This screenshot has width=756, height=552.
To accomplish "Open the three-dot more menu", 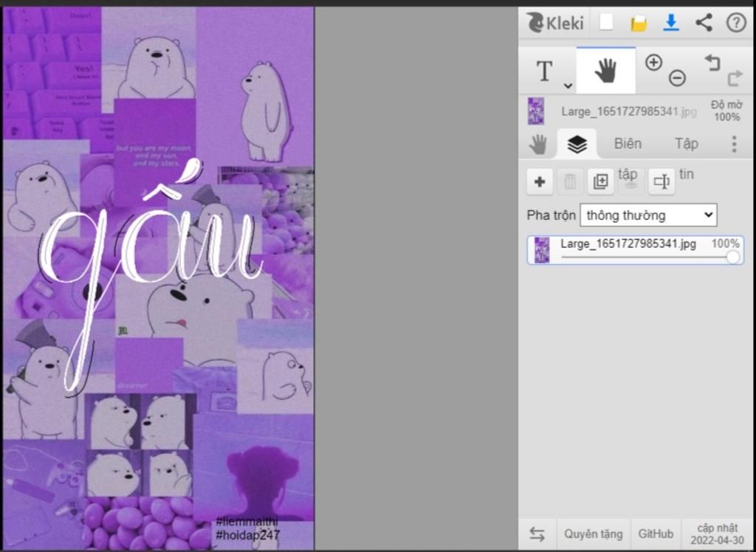I will (x=734, y=144).
